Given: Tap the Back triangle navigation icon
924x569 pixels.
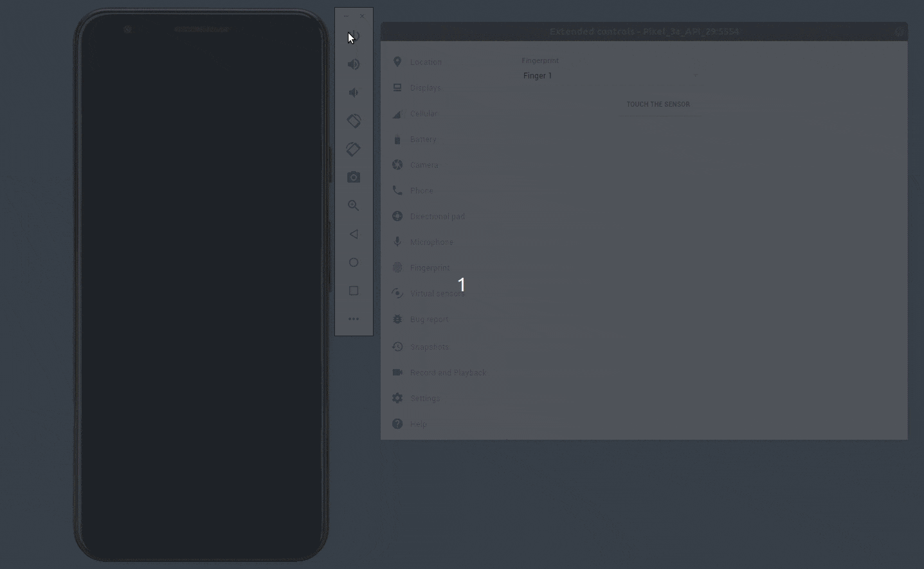Looking at the screenshot, I should tap(354, 234).
